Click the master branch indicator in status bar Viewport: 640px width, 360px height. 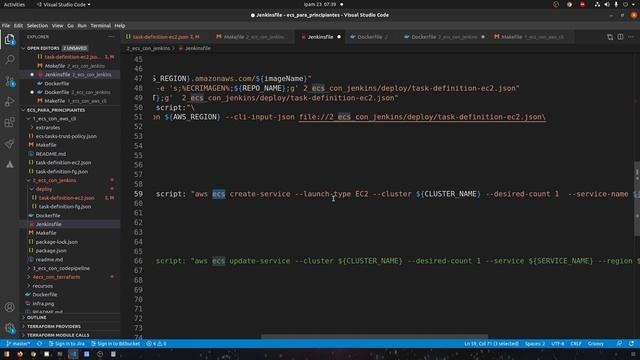pyautogui.click(x=18, y=344)
